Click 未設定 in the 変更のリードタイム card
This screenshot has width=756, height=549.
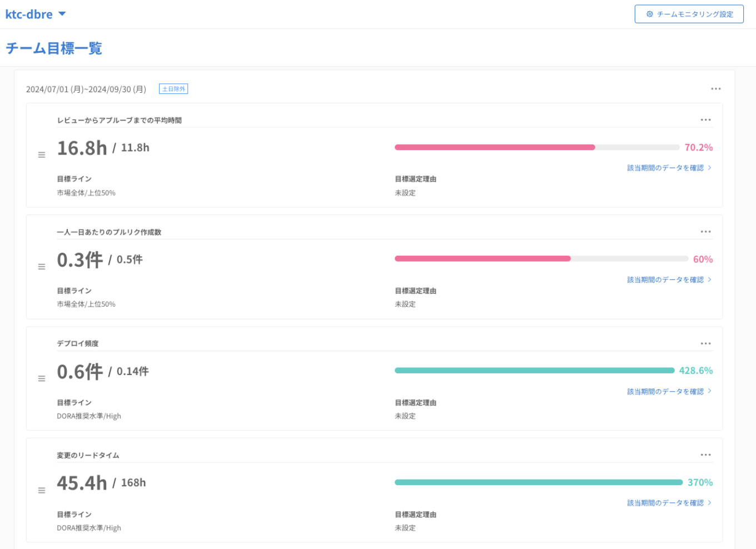[x=405, y=528]
